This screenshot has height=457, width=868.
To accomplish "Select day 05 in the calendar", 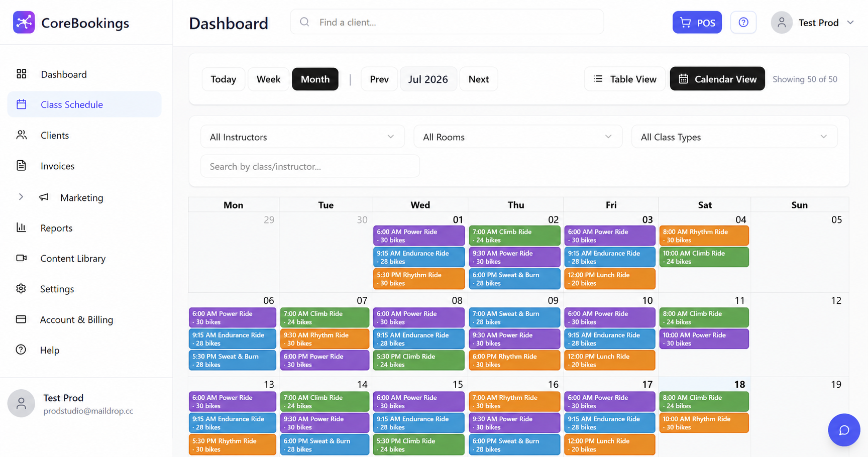I will (x=836, y=219).
